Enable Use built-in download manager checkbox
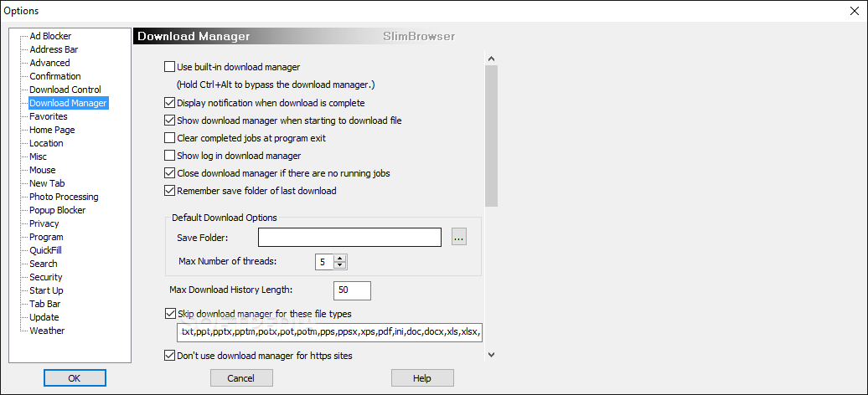The image size is (868, 395). pos(170,68)
